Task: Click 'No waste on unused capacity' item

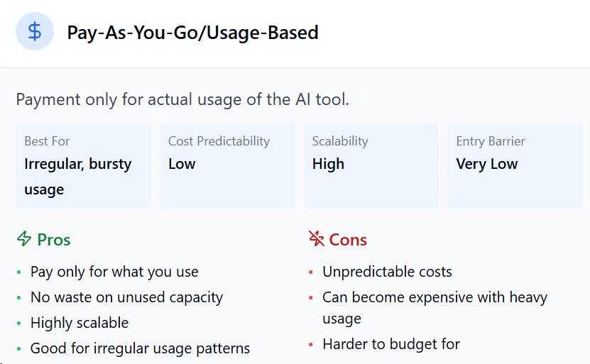Action: point(127,297)
